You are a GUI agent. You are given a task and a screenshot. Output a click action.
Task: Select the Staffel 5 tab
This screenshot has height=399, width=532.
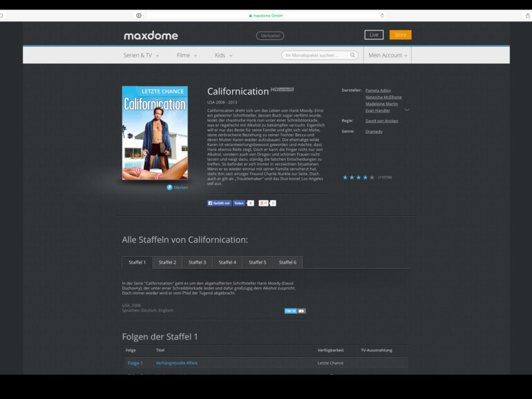tap(258, 262)
